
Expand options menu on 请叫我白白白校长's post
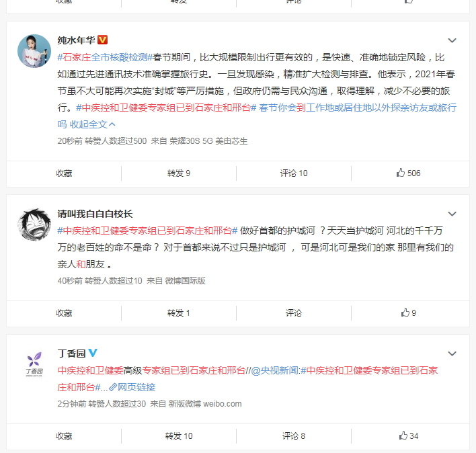[452, 214]
